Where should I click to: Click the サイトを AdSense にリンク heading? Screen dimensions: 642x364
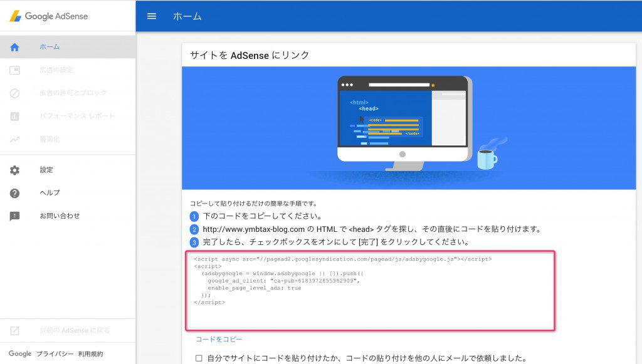[250, 55]
